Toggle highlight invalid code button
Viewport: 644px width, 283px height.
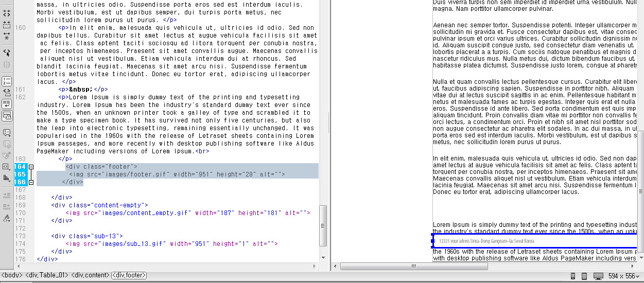7,93
